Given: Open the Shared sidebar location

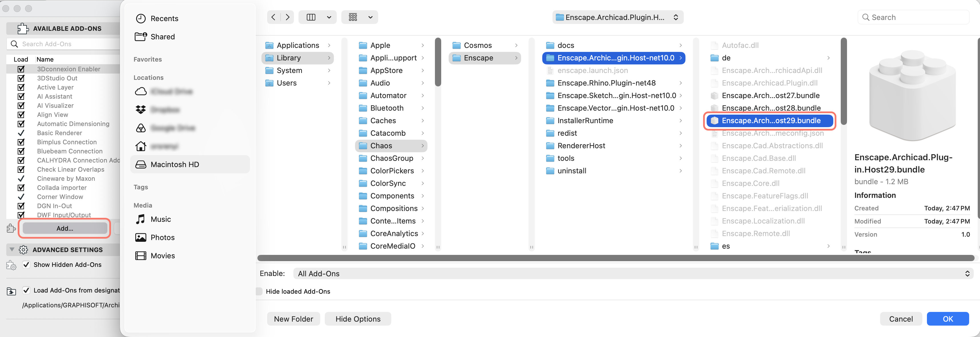Looking at the screenshot, I should click(x=155, y=36).
